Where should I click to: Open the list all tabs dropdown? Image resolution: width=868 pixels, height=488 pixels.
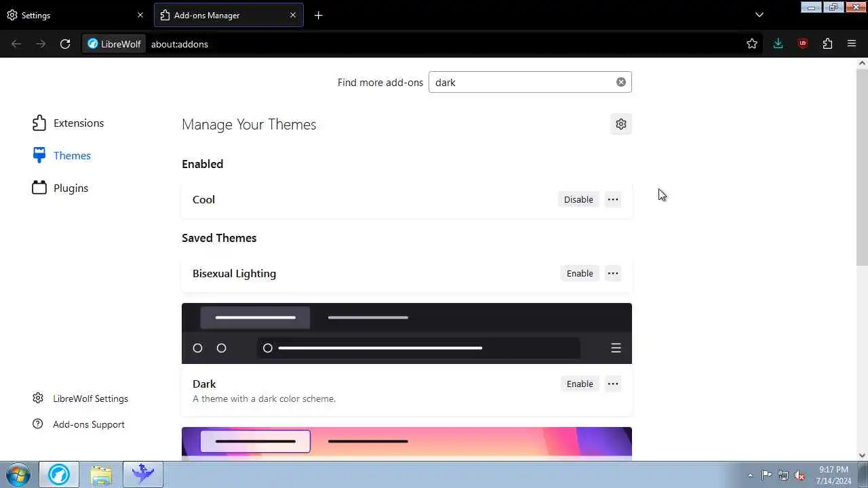pyautogui.click(x=759, y=15)
